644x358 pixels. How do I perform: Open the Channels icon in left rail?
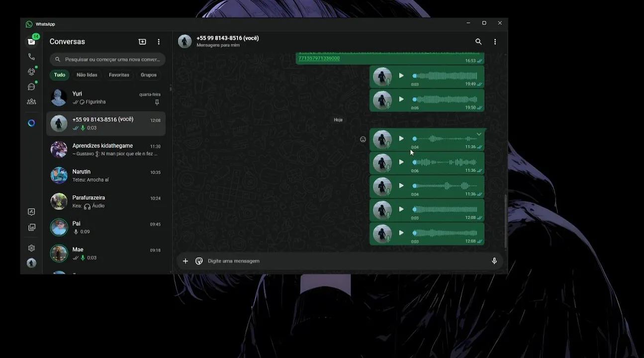[x=31, y=87]
